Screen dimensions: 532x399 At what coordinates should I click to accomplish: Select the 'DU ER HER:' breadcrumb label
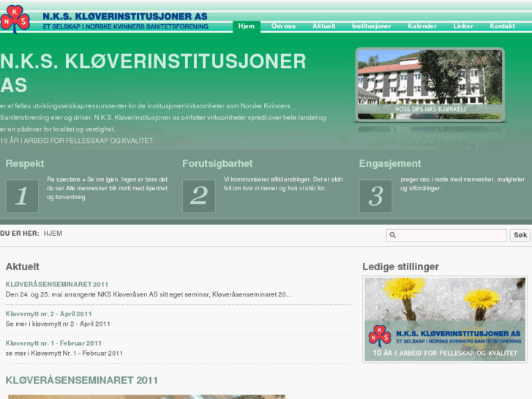pos(20,234)
